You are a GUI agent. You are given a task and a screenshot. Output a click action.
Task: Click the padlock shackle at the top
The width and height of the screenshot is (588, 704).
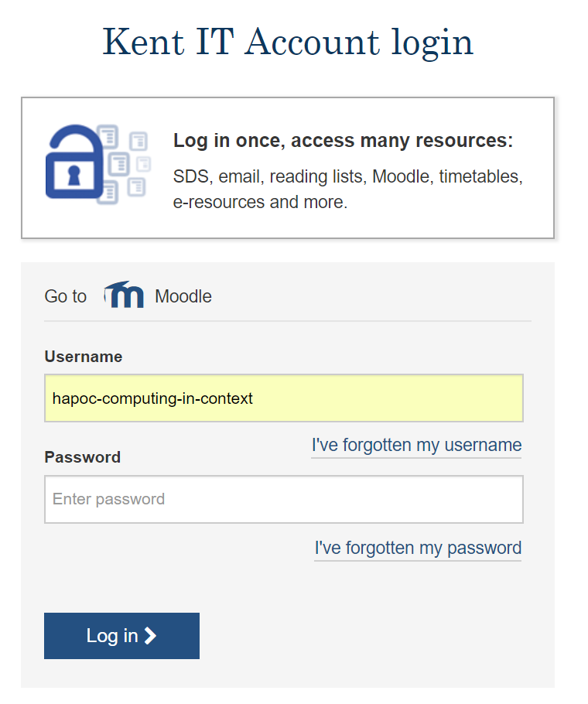[75, 137]
